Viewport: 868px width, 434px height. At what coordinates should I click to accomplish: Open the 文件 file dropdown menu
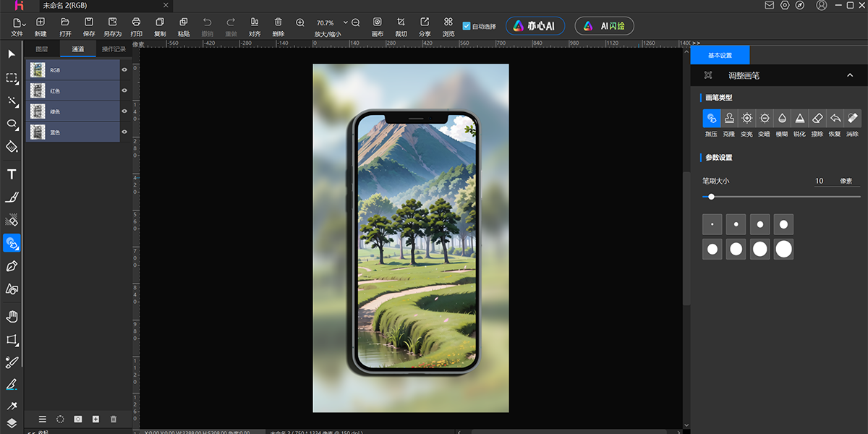click(17, 23)
